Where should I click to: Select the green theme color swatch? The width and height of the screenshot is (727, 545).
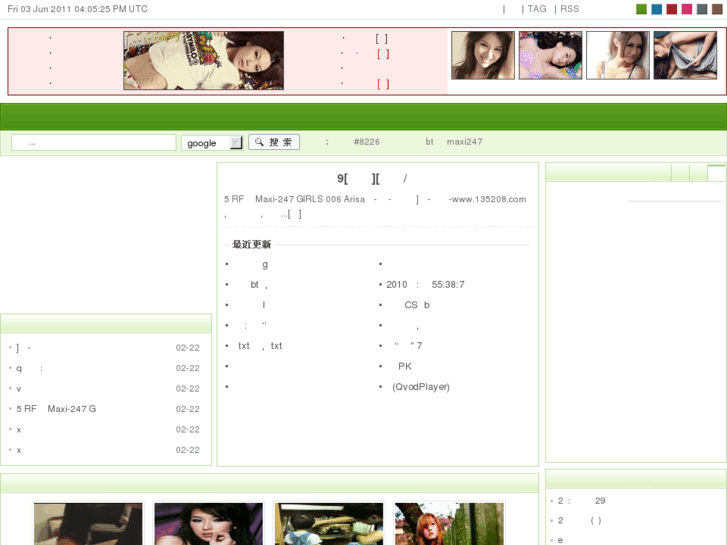(x=641, y=9)
